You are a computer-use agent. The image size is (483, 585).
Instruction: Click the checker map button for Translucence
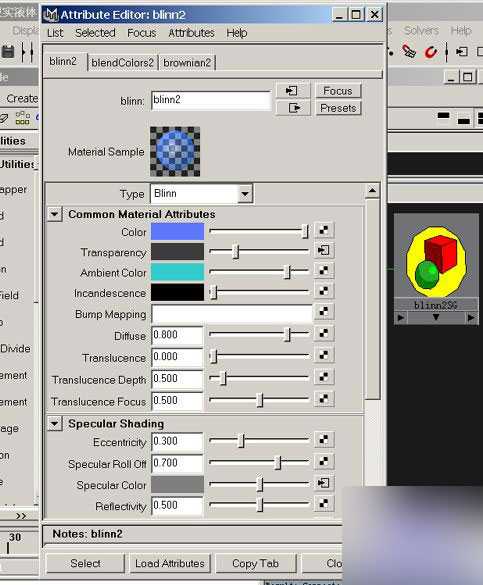[323, 355]
